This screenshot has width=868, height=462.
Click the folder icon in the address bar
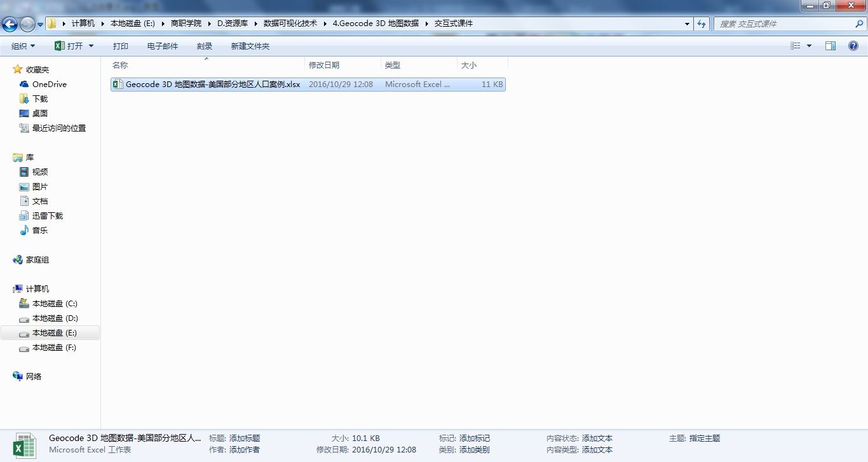point(52,24)
